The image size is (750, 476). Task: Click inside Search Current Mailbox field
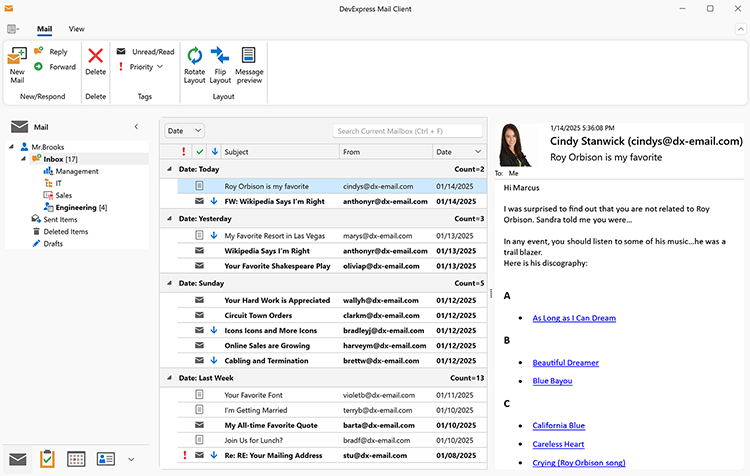tap(408, 131)
